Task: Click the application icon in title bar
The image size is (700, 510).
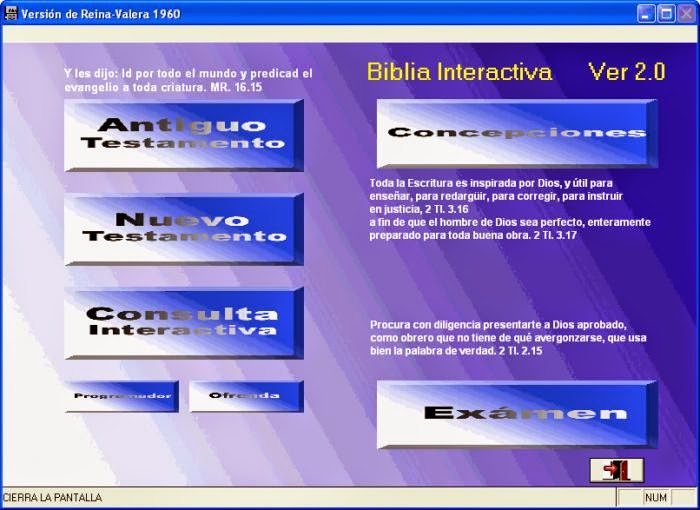Action: pos(10,13)
